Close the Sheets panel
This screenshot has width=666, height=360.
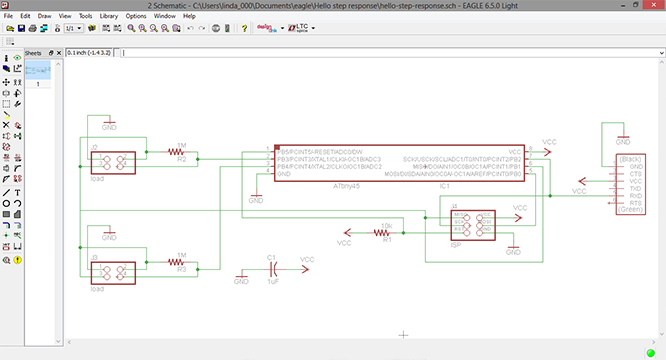click(59, 53)
